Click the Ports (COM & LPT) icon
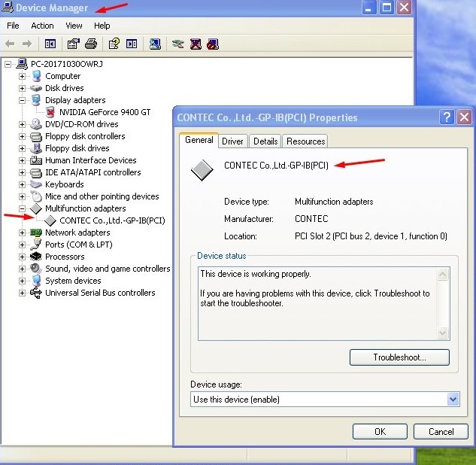This screenshot has width=476, height=465. click(x=36, y=245)
